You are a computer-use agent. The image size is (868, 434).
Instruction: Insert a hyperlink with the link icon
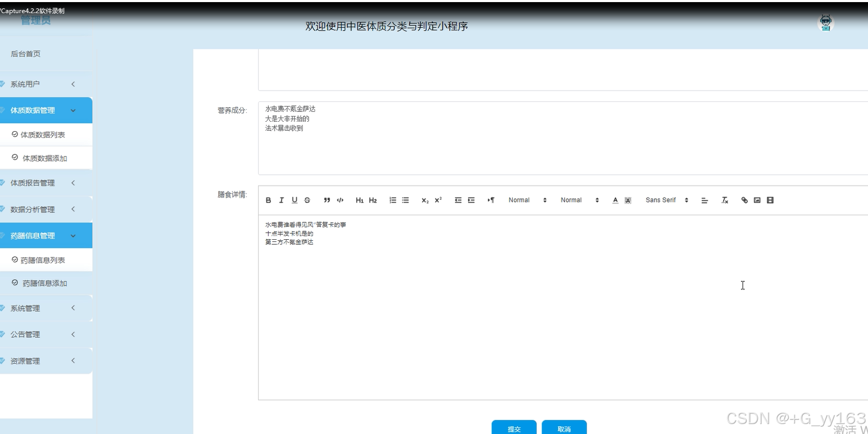click(744, 200)
